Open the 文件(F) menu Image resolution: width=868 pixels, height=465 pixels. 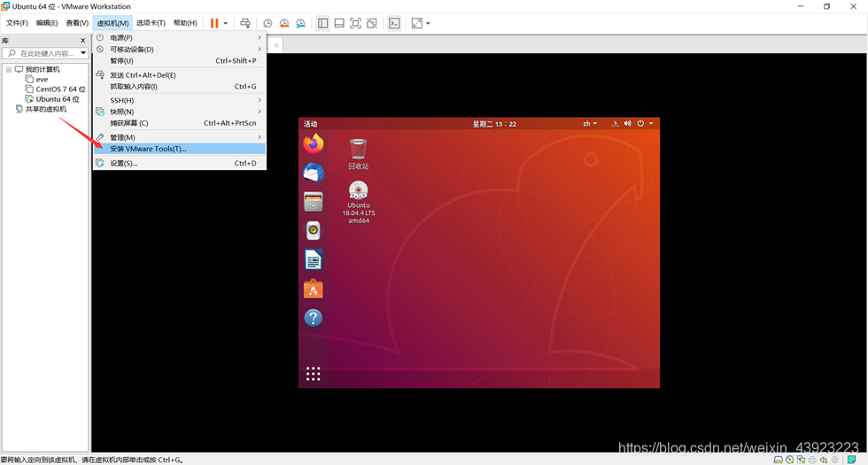pos(17,23)
